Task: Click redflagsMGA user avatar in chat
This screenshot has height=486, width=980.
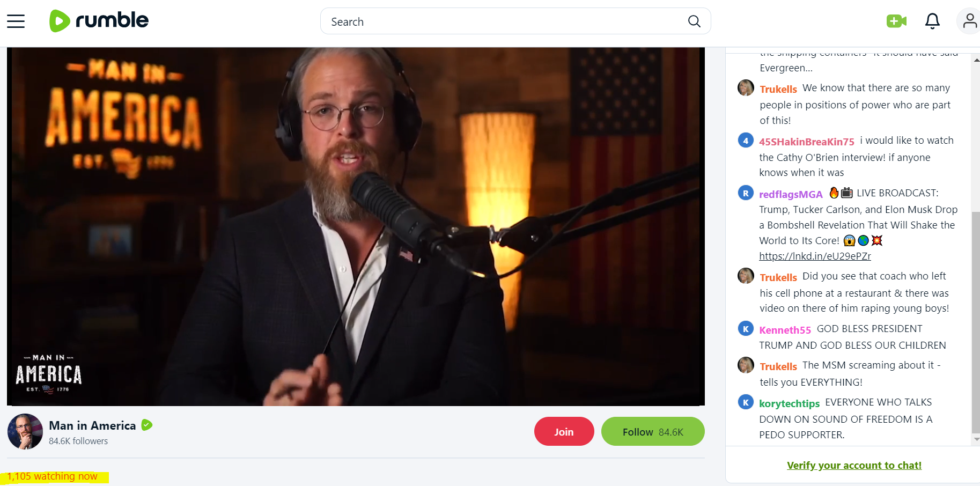Action: (x=746, y=193)
